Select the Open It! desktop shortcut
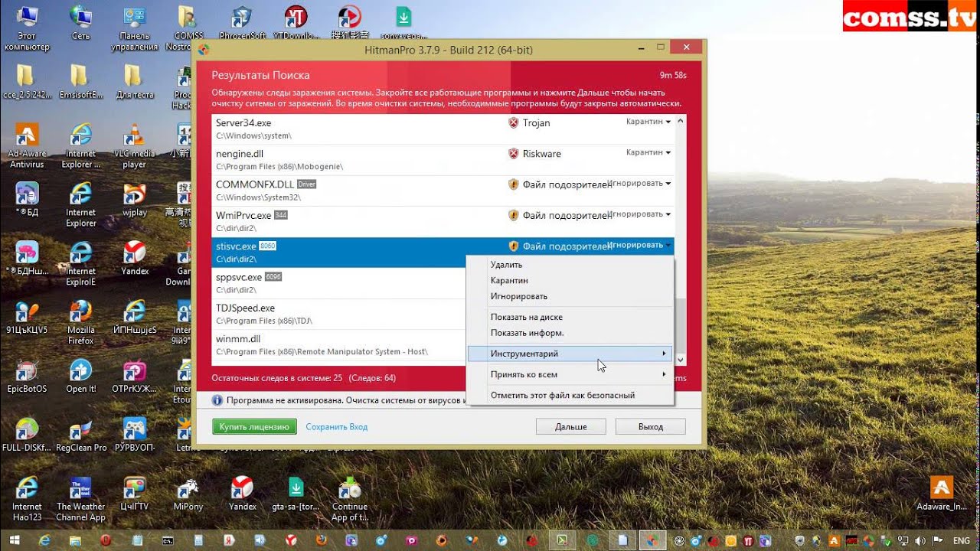Image resolution: width=980 pixels, height=551 pixels. point(80,376)
